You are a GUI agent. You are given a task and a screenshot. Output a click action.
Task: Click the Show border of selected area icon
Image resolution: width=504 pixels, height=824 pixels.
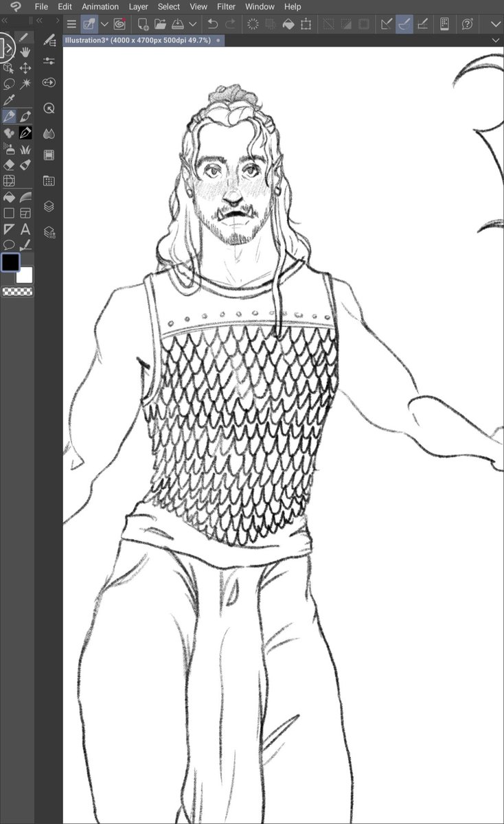pos(364,24)
